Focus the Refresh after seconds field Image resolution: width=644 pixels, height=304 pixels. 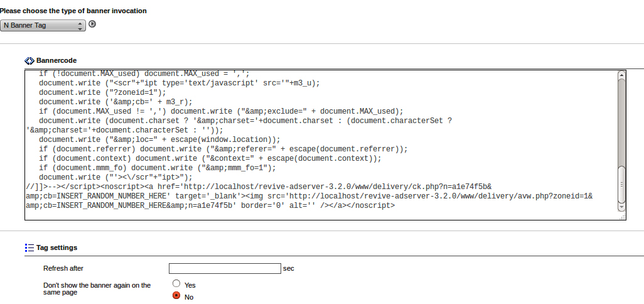click(x=224, y=268)
